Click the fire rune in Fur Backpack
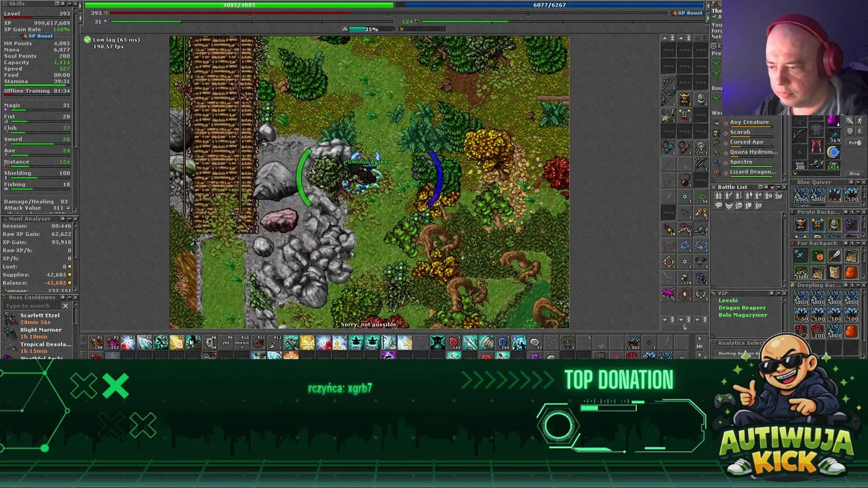Viewport: 868px width, 488px height. pos(818,256)
